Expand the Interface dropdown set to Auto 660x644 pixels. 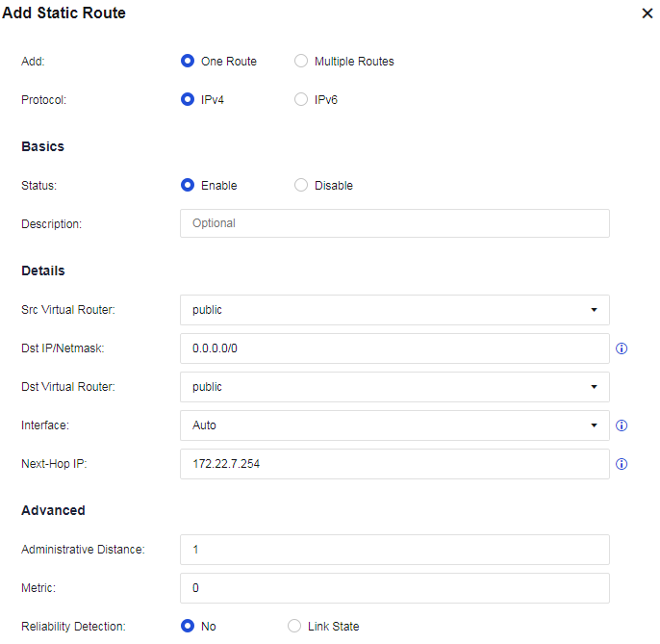point(394,425)
